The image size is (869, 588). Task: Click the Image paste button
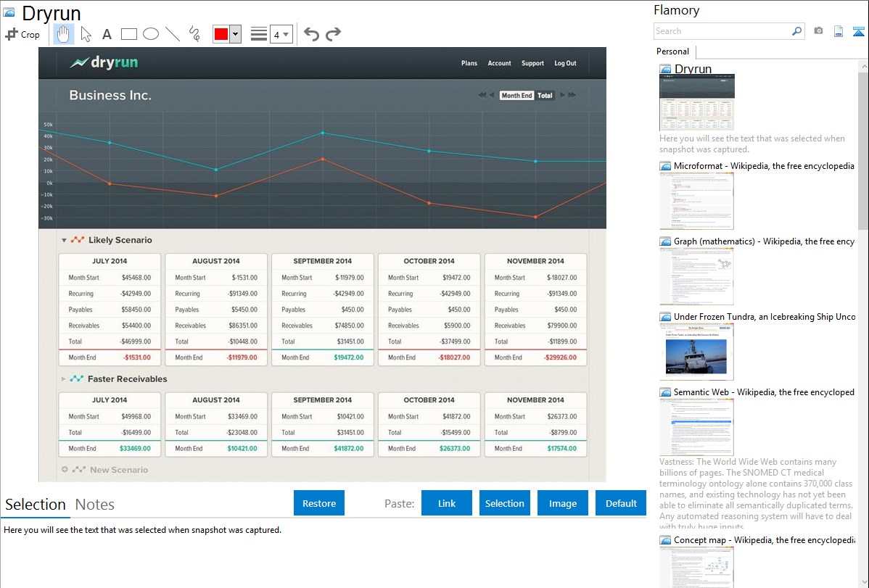pyautogui.click(x=562, y=503)
